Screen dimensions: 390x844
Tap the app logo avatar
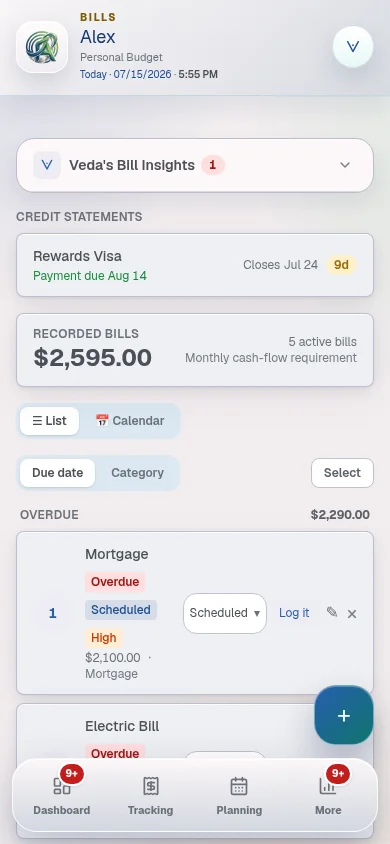coord(42,47)
